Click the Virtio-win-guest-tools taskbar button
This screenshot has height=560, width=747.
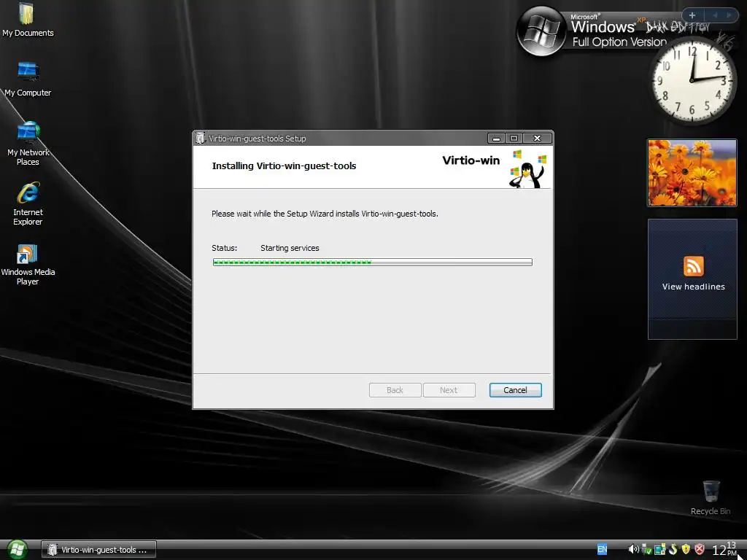tap(98, 550)
